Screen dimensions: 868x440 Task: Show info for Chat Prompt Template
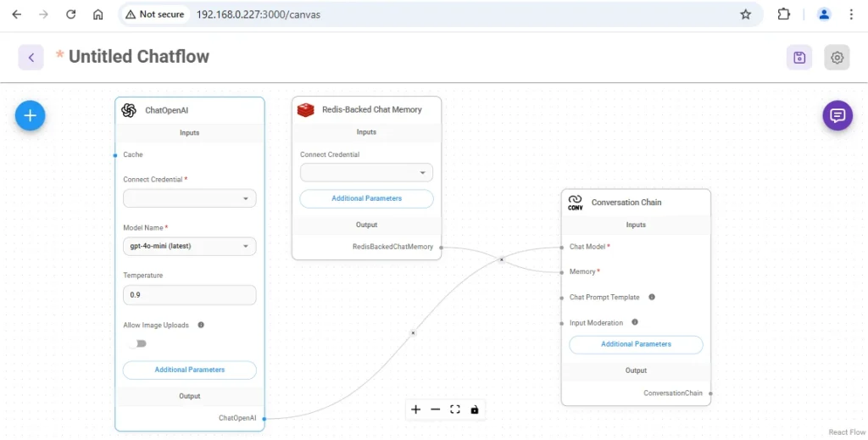click(x=652, y=297)
